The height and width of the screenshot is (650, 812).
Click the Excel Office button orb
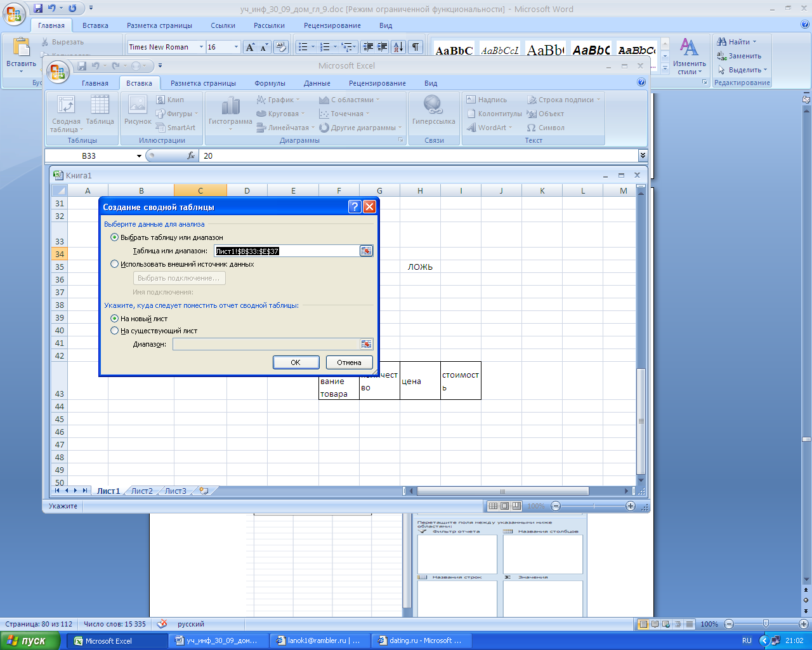click(x=58, y=72)
